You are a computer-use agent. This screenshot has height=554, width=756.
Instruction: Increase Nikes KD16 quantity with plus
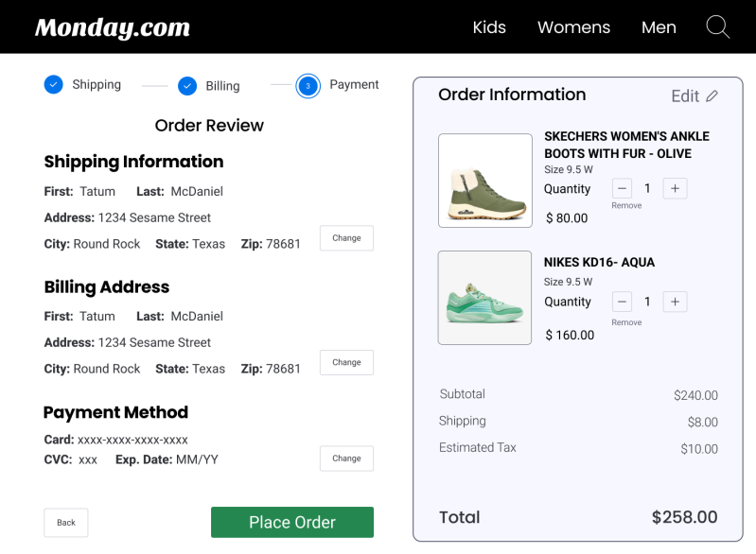(675, 302)
